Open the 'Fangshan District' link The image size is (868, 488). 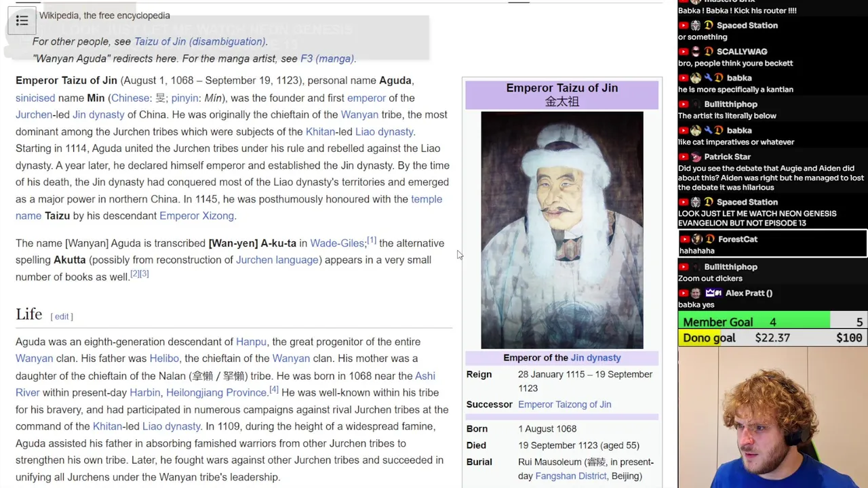[570, 476]
